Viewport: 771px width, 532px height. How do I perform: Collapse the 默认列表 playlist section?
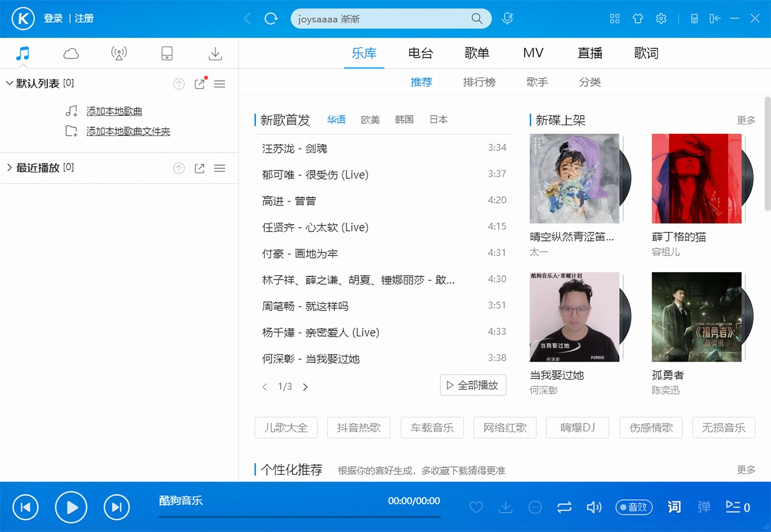9,84
